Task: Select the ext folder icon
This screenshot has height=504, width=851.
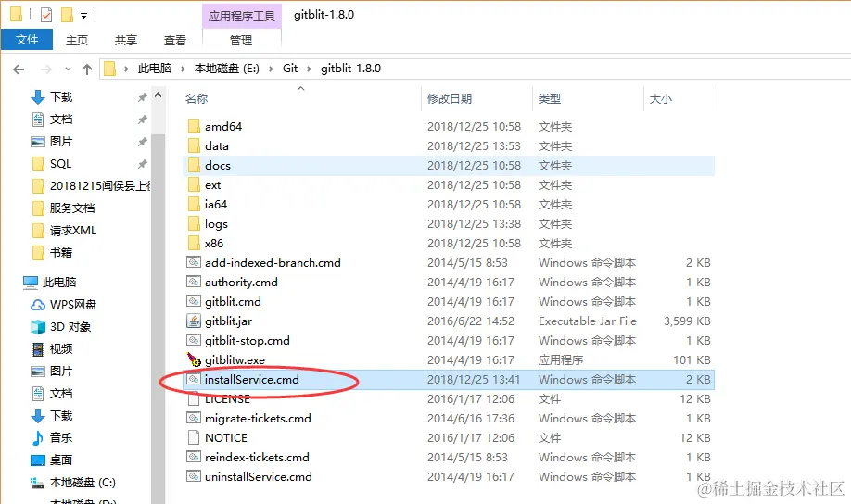Action: (x=194, y=185)
